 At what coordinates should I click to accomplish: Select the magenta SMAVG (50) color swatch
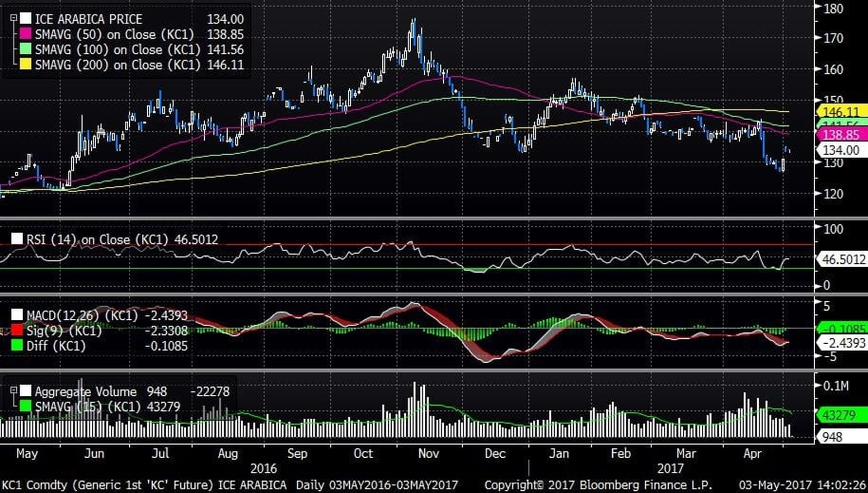(25, 34)
